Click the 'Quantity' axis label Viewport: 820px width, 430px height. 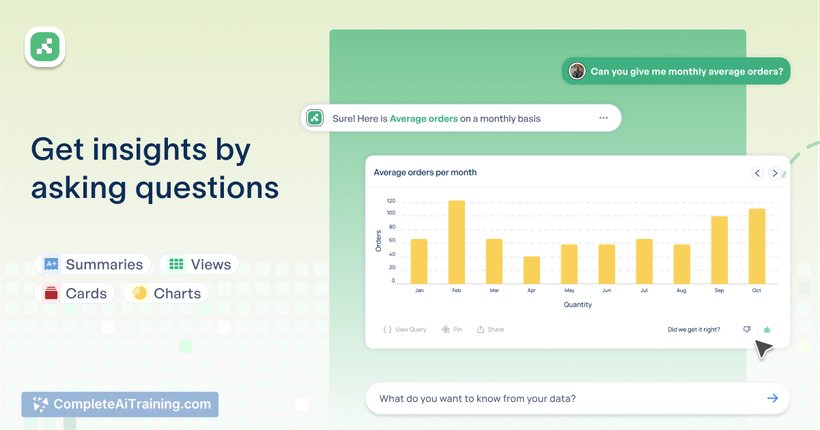click(578, 304)
